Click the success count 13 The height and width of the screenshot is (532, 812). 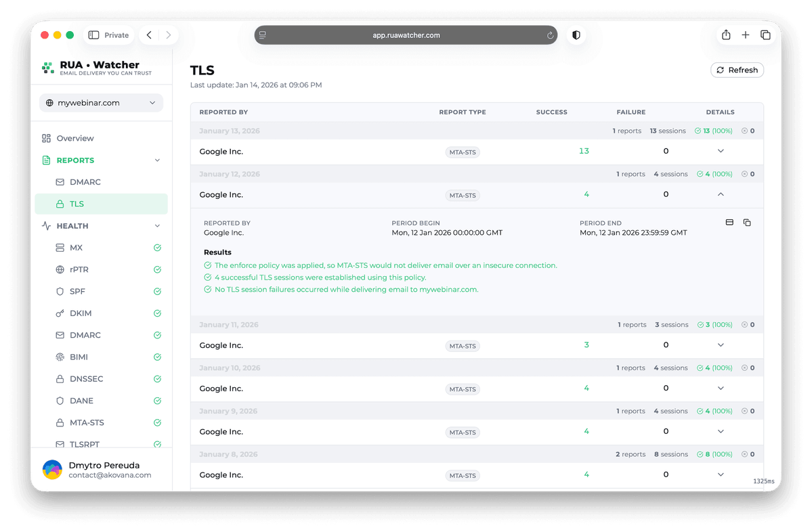tap(584, 151)
